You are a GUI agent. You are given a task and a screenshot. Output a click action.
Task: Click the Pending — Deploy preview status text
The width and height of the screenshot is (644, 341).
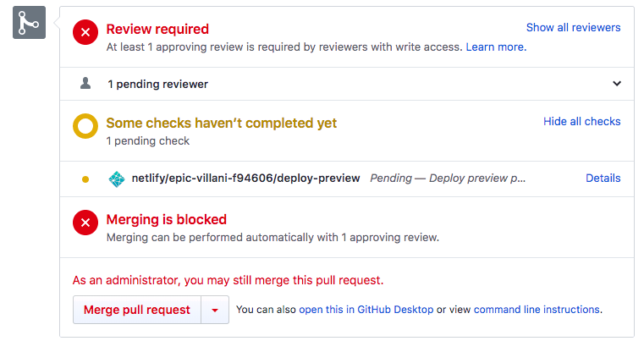click(x=448, y=179)
